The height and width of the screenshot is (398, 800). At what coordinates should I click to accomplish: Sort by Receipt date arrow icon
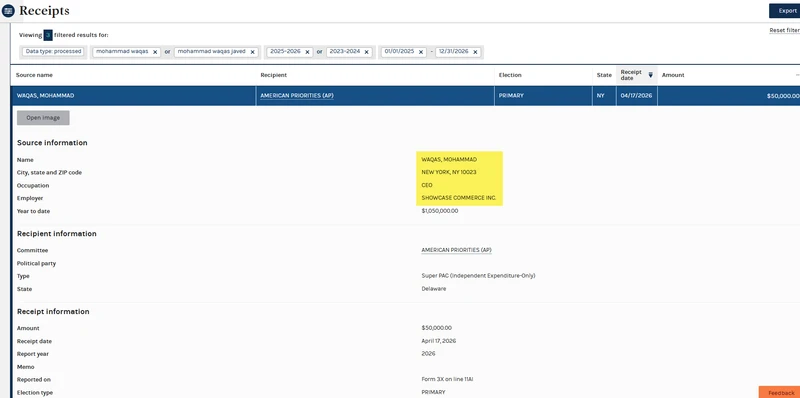pyautogui.click(x=651, y=75)
